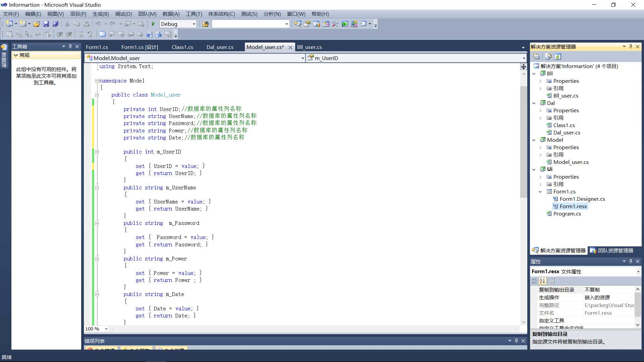Open the 100 % zoom dropdown
The image size is (644, 362).
coord(106,329)
